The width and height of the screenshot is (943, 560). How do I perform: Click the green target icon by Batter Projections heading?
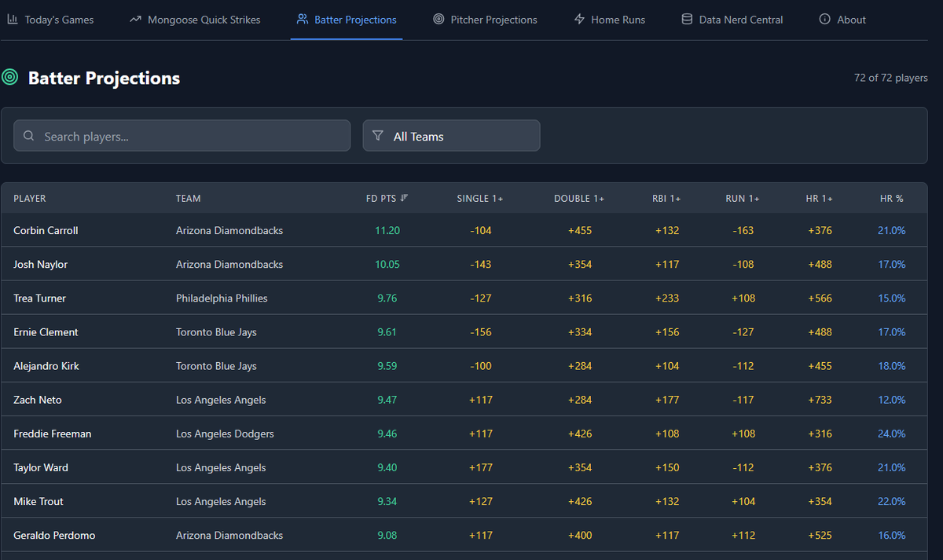pos(9,77)
